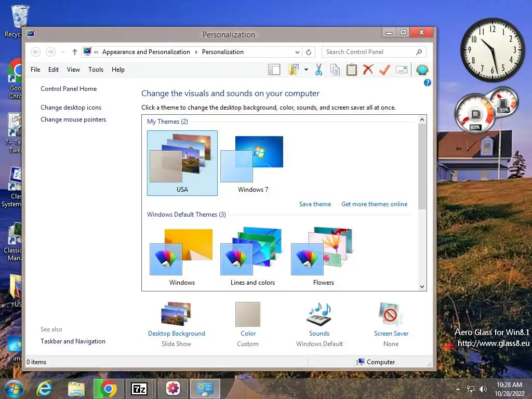532x399 pixels.
Task: Open the pink gear app on taskbar
Action: [x=173, y=389]
